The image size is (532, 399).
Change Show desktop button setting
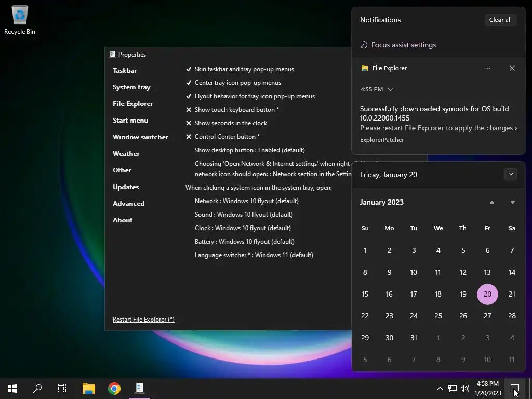(250, 150)
